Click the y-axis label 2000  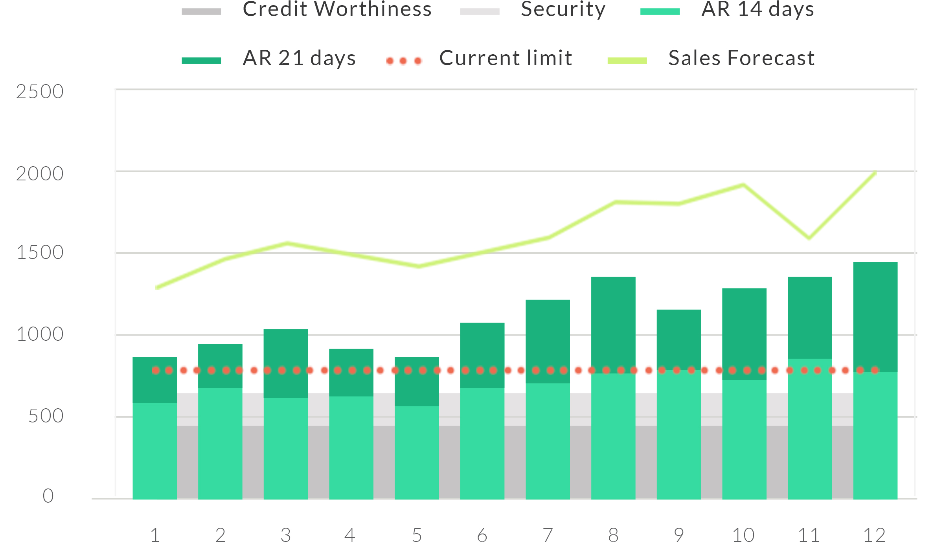pos(40,174)
